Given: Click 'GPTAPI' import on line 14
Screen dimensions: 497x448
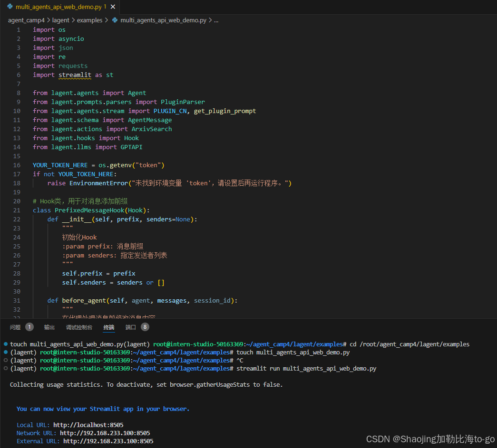Looking at the screenshot, I should coord(132,147).
